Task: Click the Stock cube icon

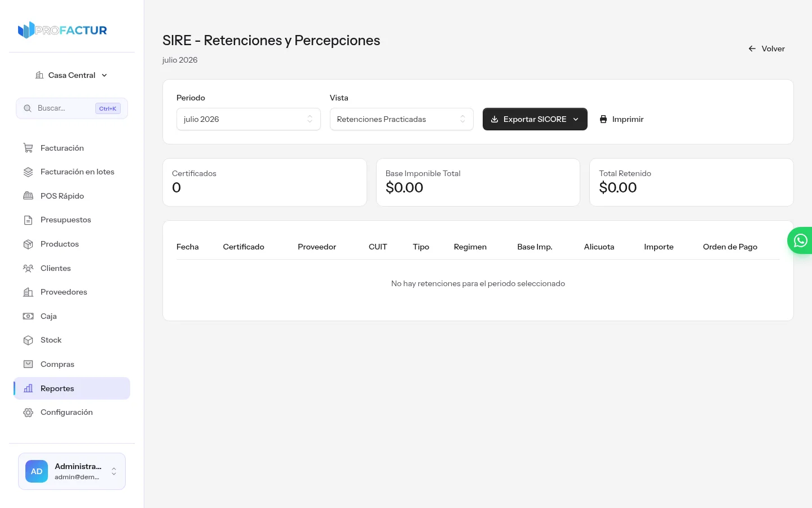Action: point(28,340)
